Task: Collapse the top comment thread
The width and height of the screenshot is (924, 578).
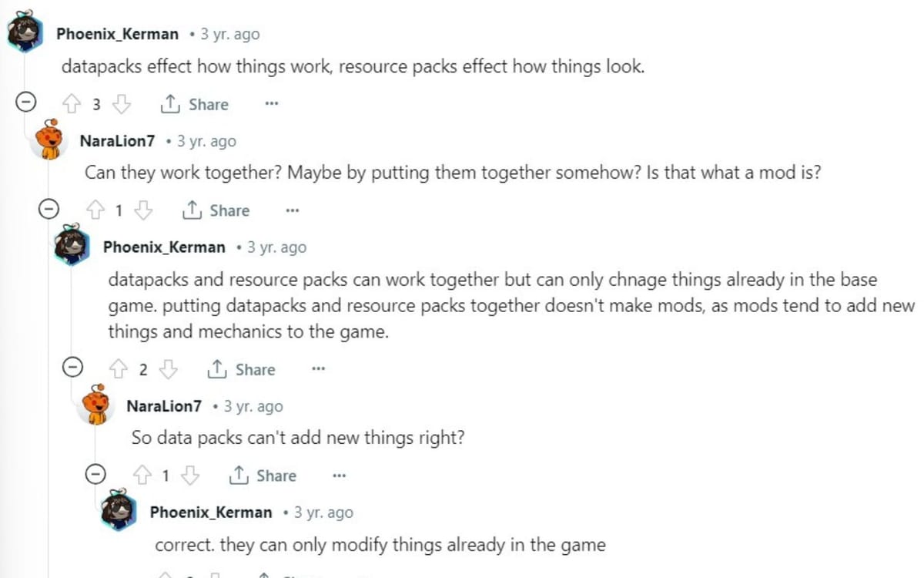Action: point(25,101)
